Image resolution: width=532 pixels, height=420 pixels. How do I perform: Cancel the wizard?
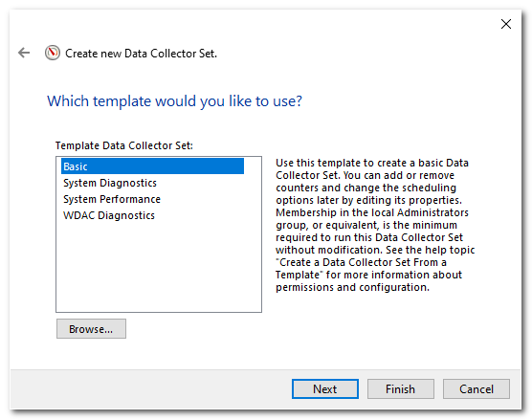click(476, 388)
